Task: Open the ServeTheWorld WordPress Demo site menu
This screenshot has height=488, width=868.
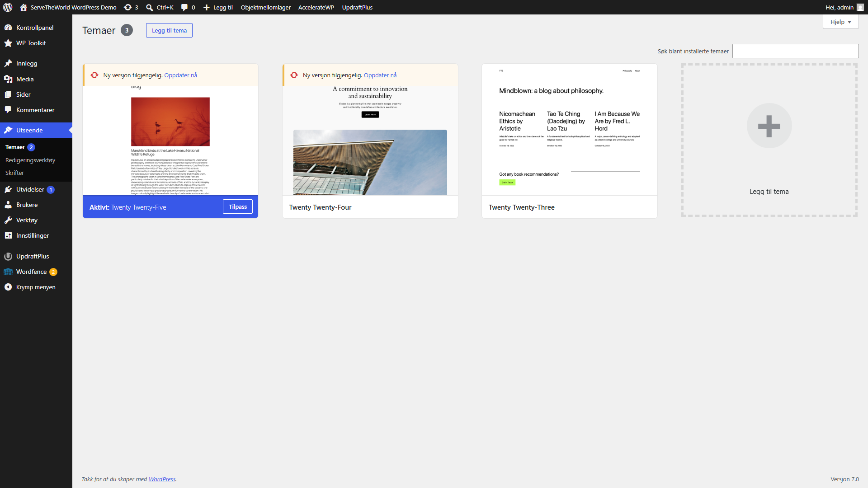Action: tap(68, 7)
